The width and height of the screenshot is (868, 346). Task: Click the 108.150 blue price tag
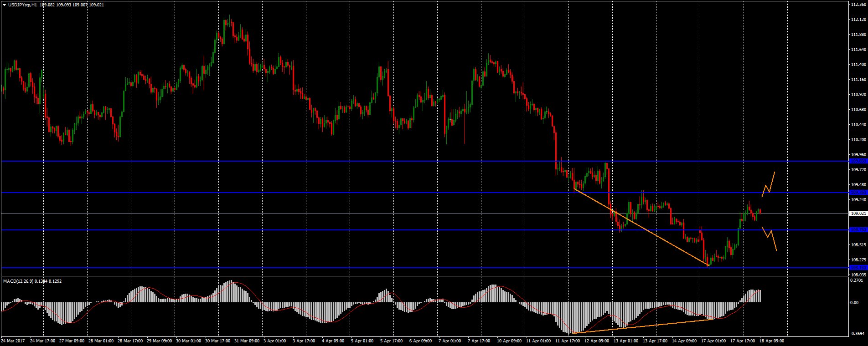[x=858, y=268]
